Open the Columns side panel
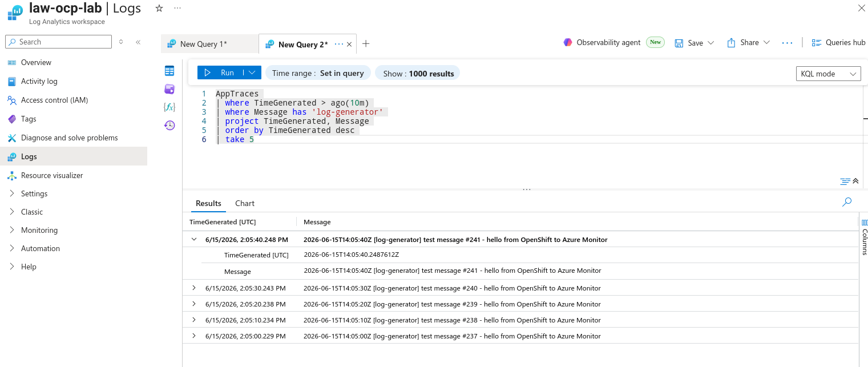This screenshot has width=868, height=367. (864, 237)
